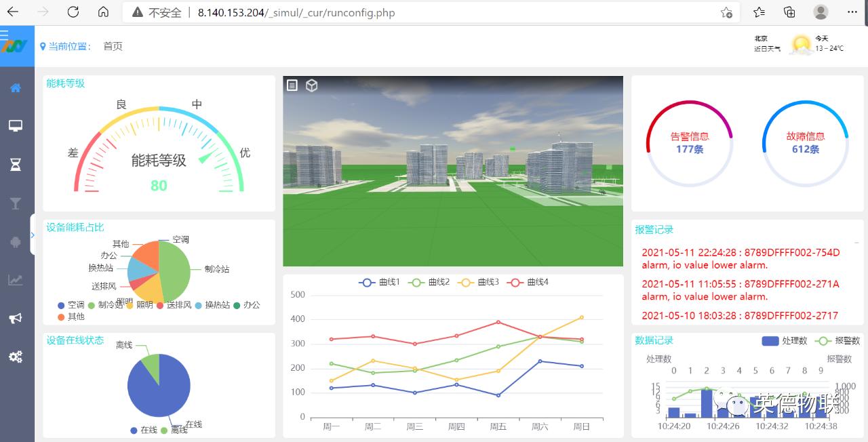Open the browser Favorites list

click(x=759, y=12)
